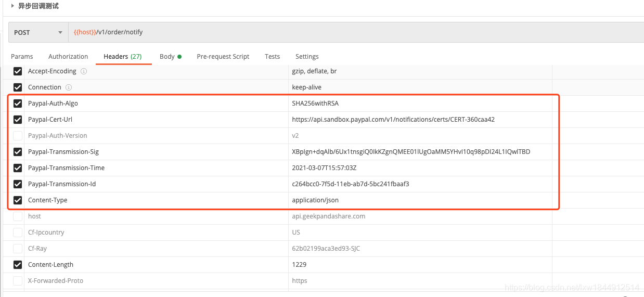
Task: Select the Accept-Encoding key text
Action: point(52,71)
